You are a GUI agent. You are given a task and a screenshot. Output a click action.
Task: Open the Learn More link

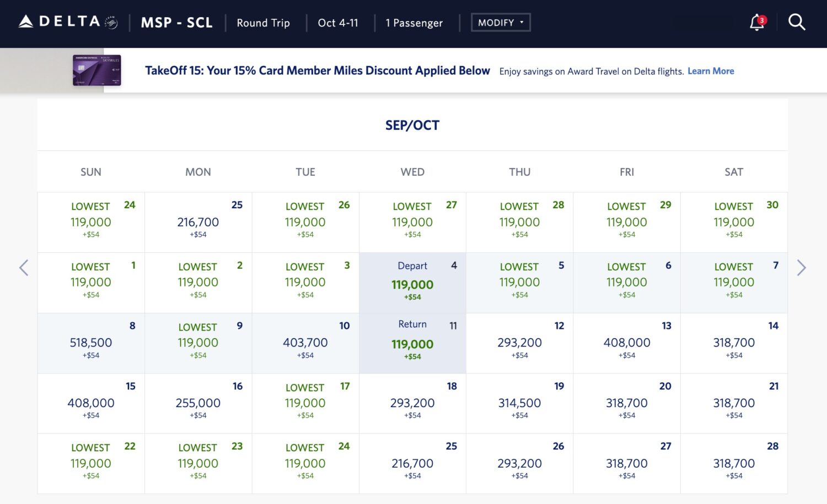710,71
